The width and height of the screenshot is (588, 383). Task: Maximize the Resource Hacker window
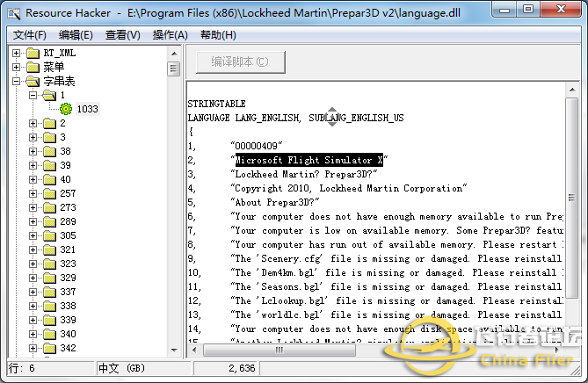click(528, 10)
